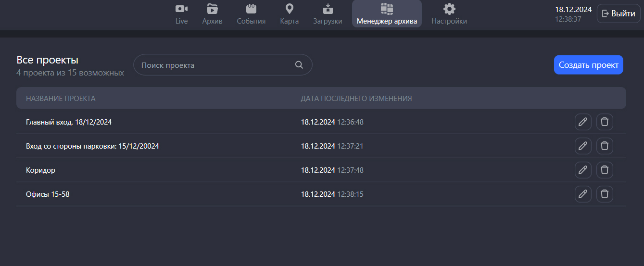Click the 'Выйти' logout button
This screenshot has height=266, width=644.
pos(619,13)
